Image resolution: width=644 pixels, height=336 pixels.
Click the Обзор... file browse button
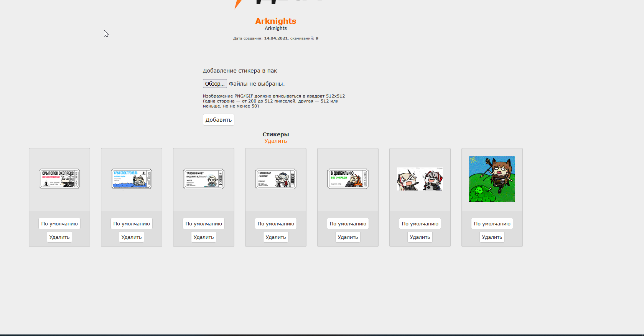pyautogui.click(x=215, y=84)
